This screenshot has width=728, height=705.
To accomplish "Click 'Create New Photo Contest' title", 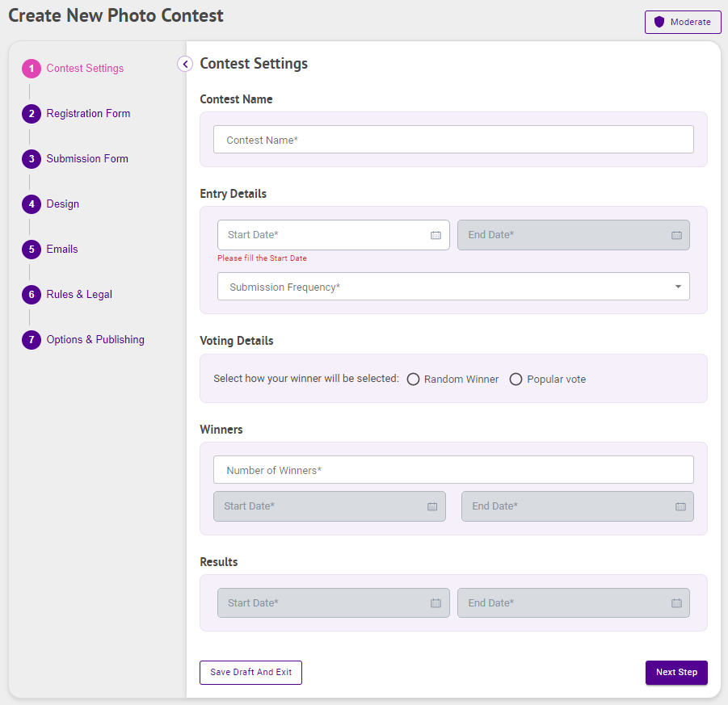I will click(116, 15).
